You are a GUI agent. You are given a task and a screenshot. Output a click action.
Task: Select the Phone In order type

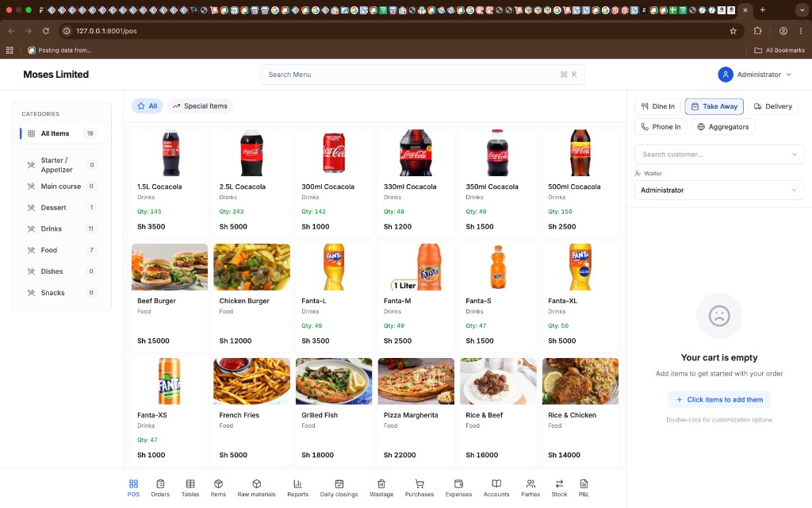click(661, 127)
